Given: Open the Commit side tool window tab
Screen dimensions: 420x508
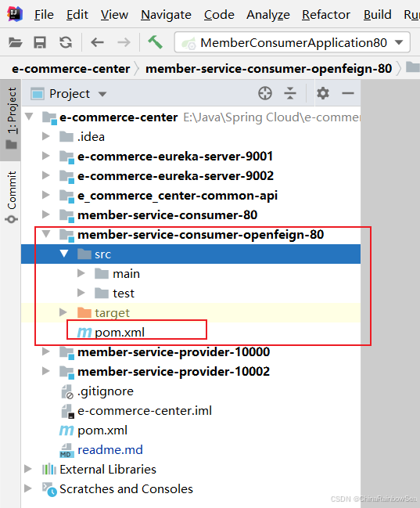Looking at the screenshot, I should coord(11,196).
